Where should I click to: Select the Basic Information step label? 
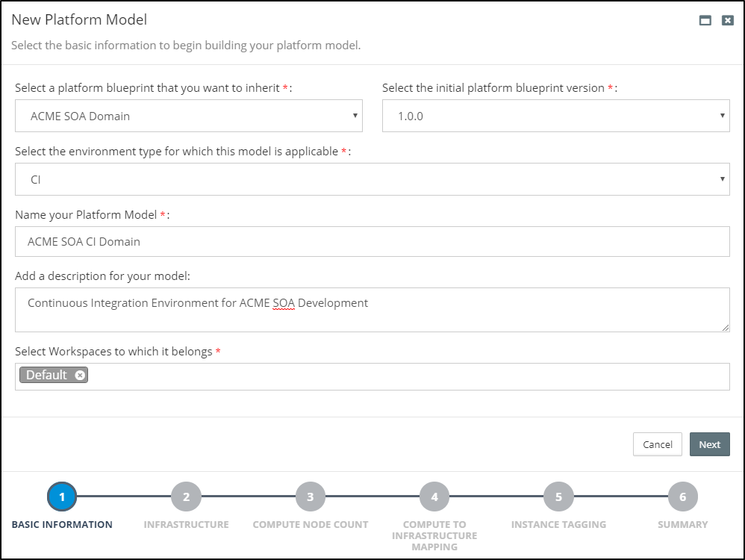point(62,524)
